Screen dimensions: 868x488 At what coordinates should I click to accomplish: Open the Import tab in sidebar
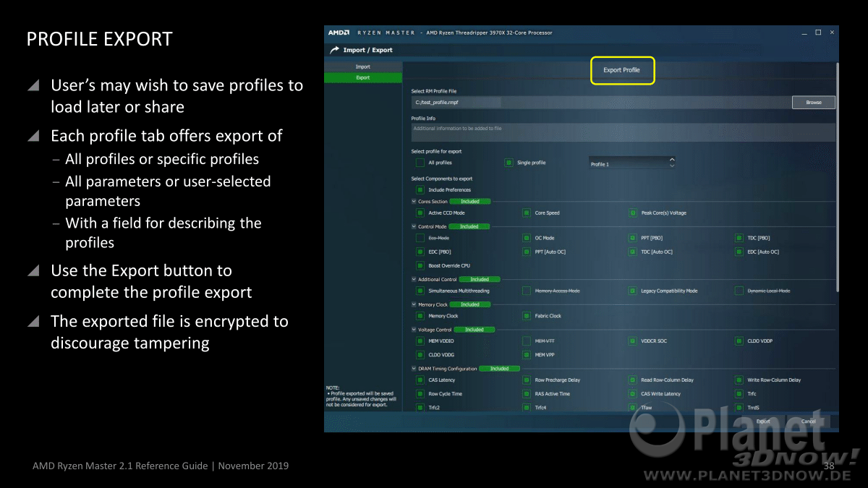coord(362,67)
